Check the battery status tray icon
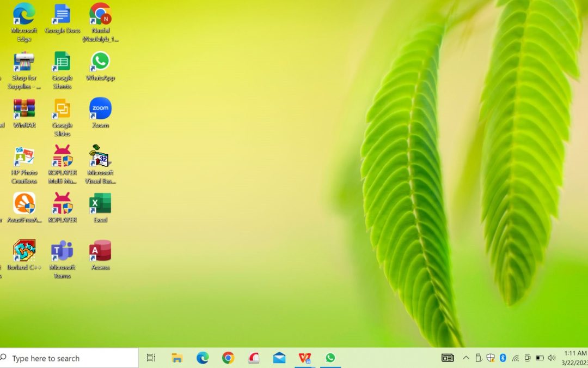The height and width of the screenshot is (368, 588). [x=539, y=358]
